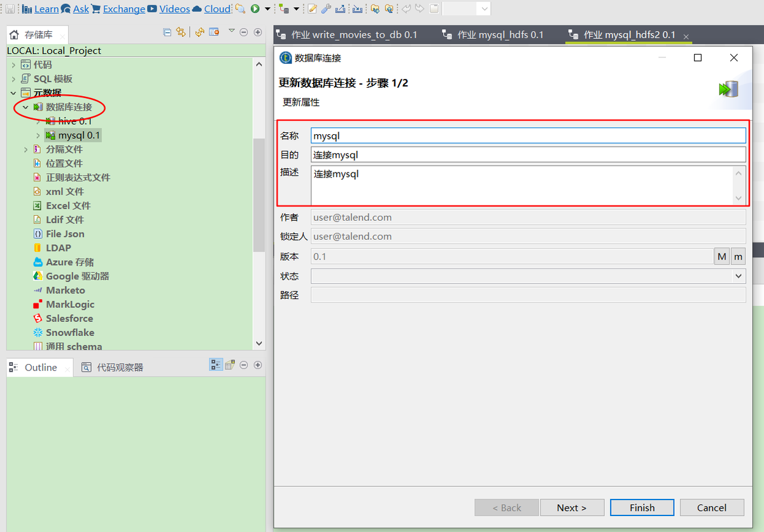Viewport: 764px width, 532px height.
Task: Click the LDAP icon in the tree
Action: pos(38,248)
